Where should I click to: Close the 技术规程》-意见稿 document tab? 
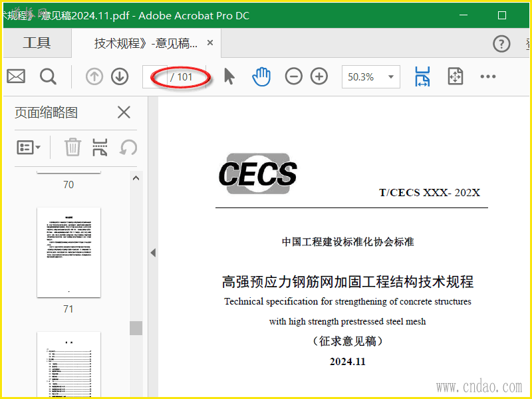[210, 43]
